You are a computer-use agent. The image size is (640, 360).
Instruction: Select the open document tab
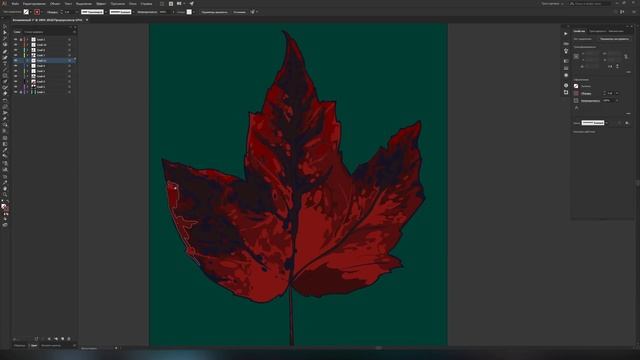pos(47,20)
